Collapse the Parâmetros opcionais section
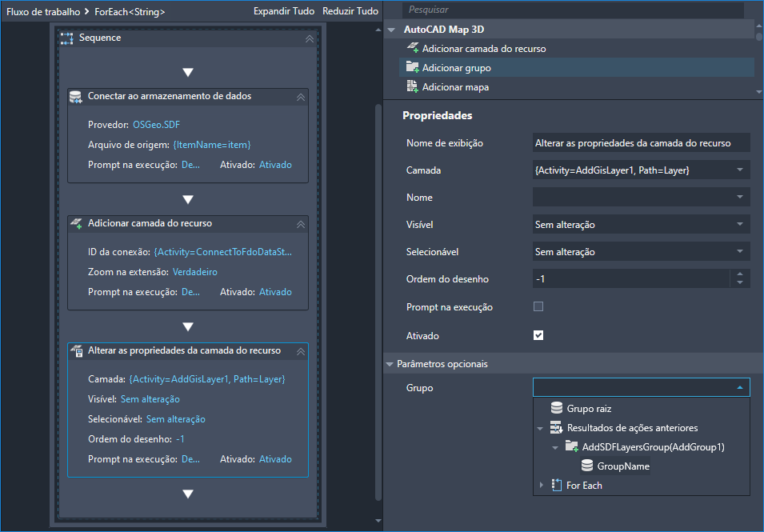This screenshot has width=764, height=532. 390,364
